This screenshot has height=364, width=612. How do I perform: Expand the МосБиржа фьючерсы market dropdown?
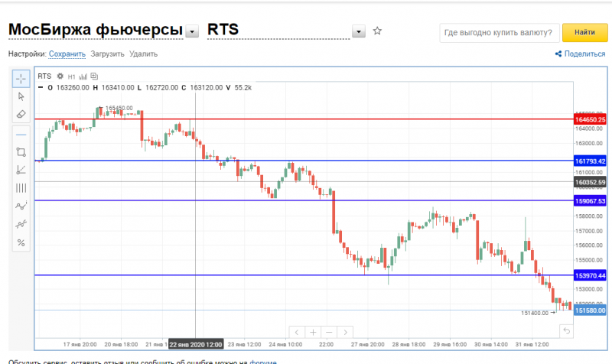click(x=192, y=31)
